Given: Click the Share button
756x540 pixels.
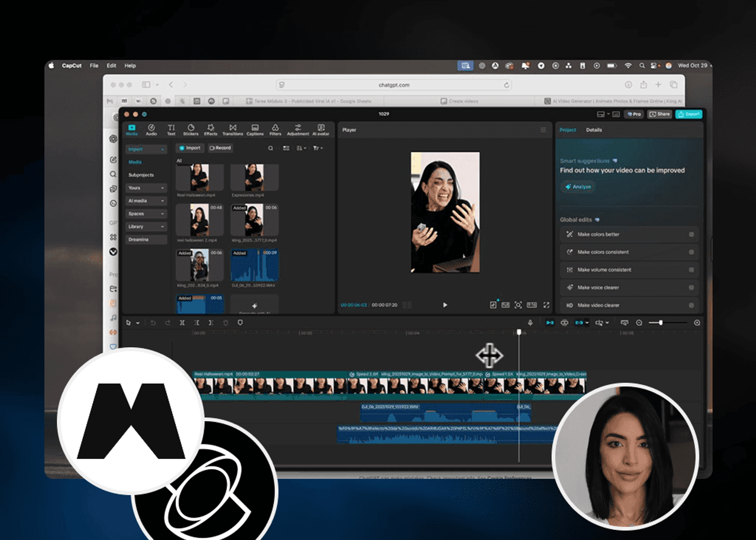Looking at the screenshot, I should (660, 114).
